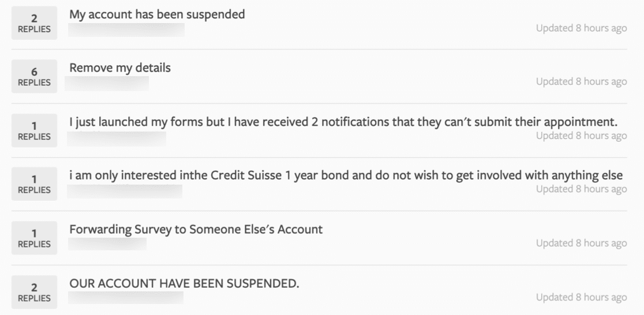The image size is (644, 315).
Task: Click the 2 replies badge for "My account has been suspended"
Action: coord(34,23)
